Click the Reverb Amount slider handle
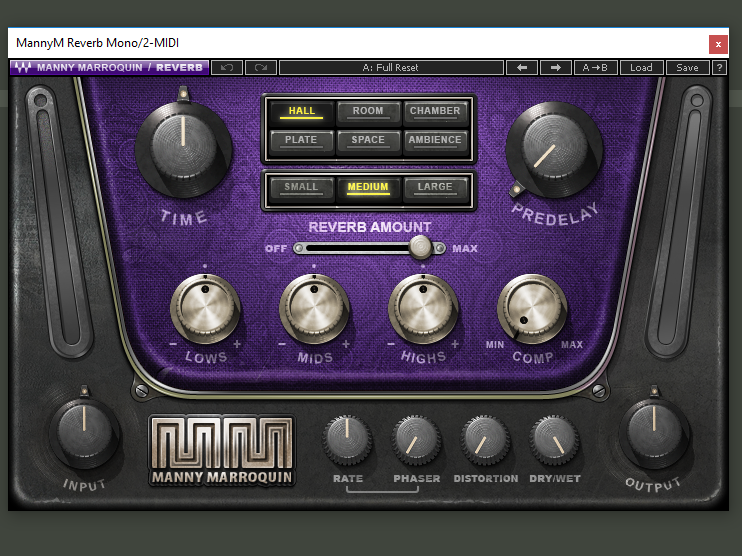This screenshot has width=742, height=556. [x=420, y=247]
